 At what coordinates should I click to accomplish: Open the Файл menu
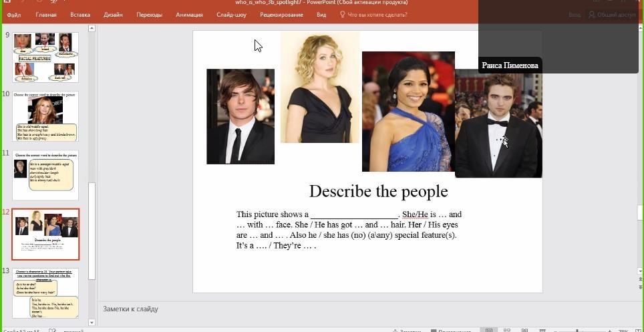14,15
